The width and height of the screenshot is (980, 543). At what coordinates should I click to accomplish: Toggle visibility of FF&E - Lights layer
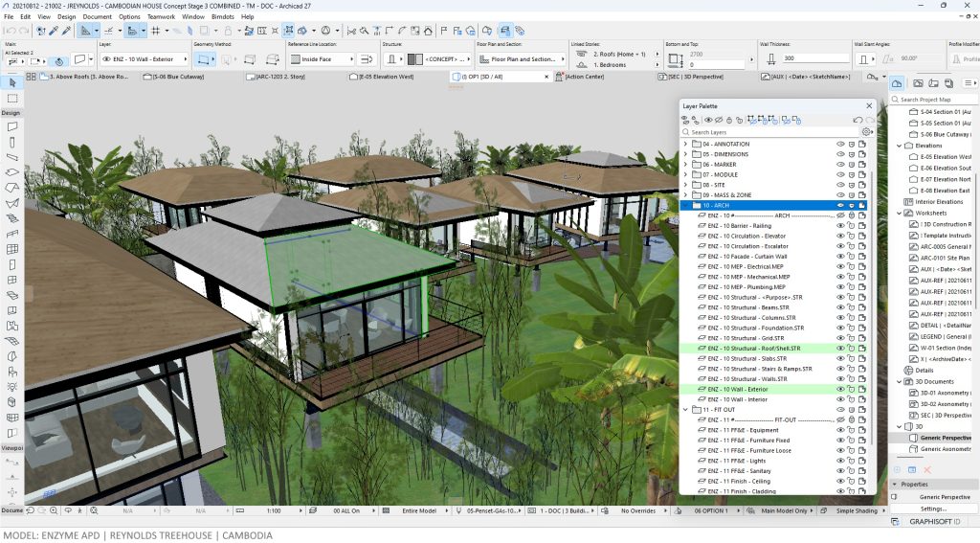coord(840,461)
